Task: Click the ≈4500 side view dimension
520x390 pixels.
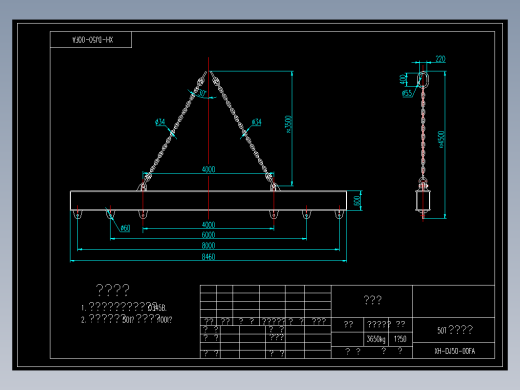Action: 441,139
